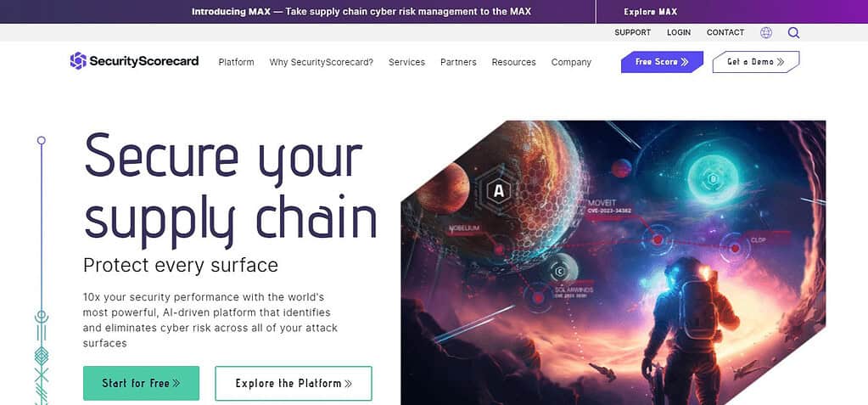Click the Explore the Platform button
Image resolution: width=868 pixels, height=405 pixels.
(x=294, y=383)
